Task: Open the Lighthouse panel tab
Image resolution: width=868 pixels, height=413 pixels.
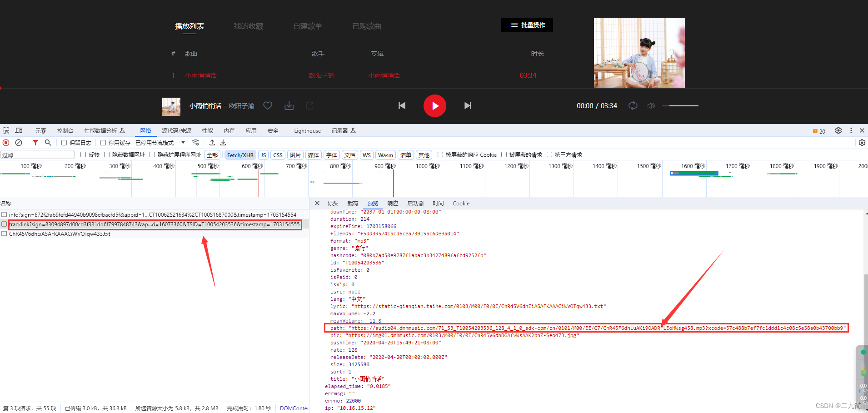Action: (x=307, y=131)
